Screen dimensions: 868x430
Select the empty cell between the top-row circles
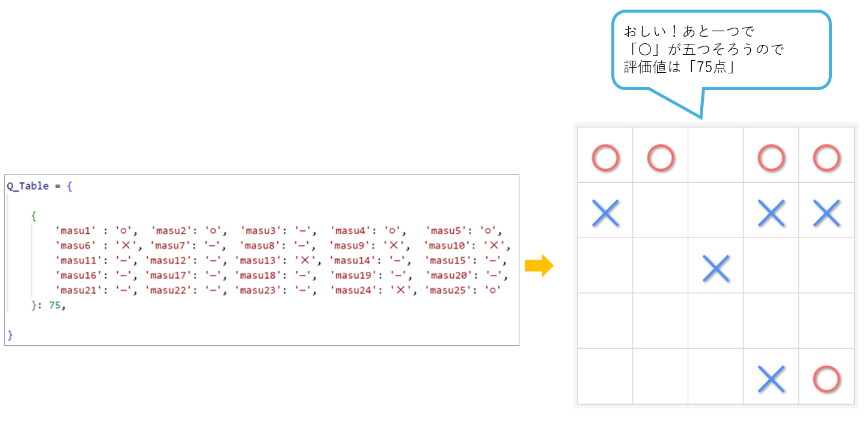(715, 155)
